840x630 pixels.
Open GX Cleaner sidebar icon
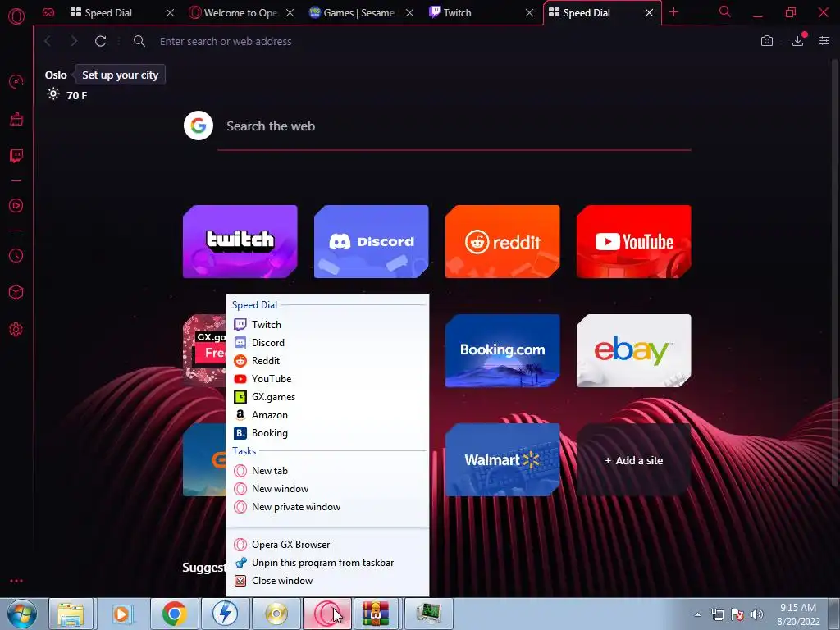[16, 119]
